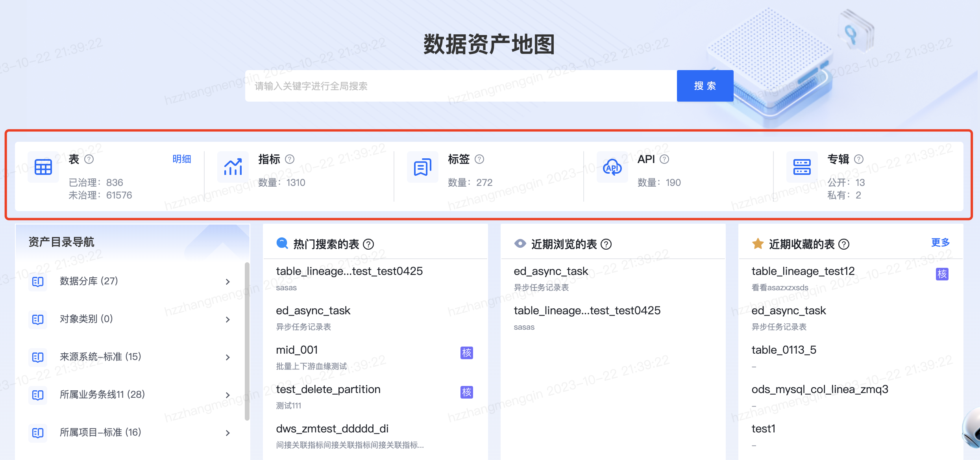Image resolution: width=980 pixels, height=460 pixels.
Task: Open dws_zmtest_ddddd_di table entry
Action: click(332, 428)
